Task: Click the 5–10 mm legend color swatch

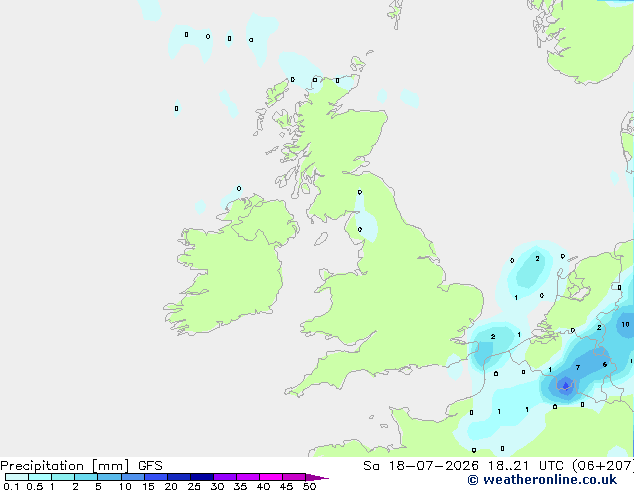Action: coord(109,477)
